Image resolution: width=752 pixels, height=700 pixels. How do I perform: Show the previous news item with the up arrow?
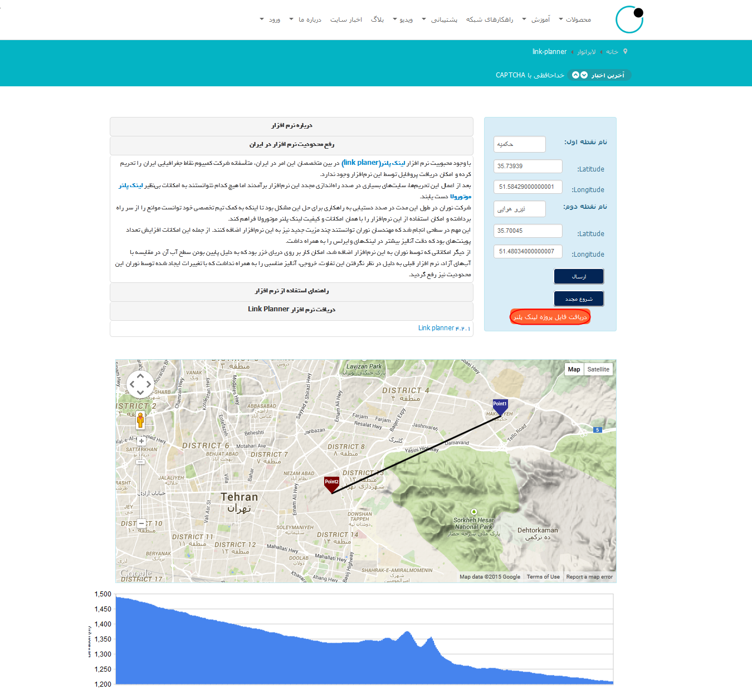tap(575, 75)
